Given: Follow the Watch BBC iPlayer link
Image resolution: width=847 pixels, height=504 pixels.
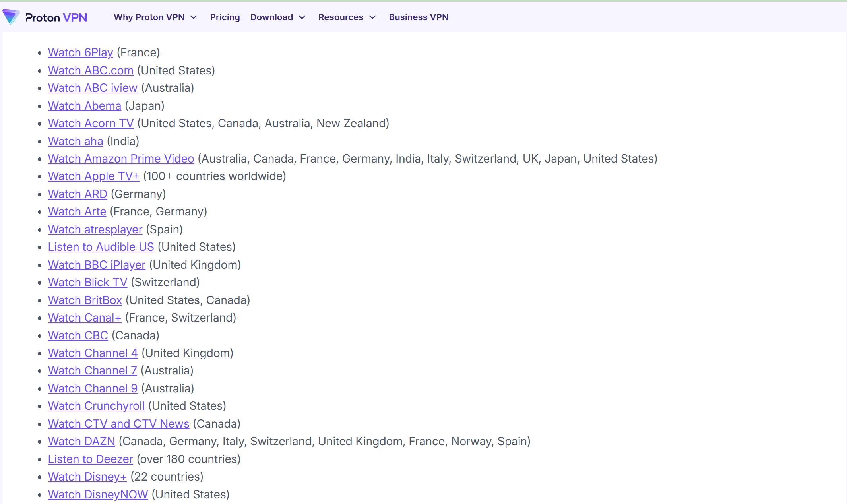Looking at the screenshot, I should (x=97, y=265).
